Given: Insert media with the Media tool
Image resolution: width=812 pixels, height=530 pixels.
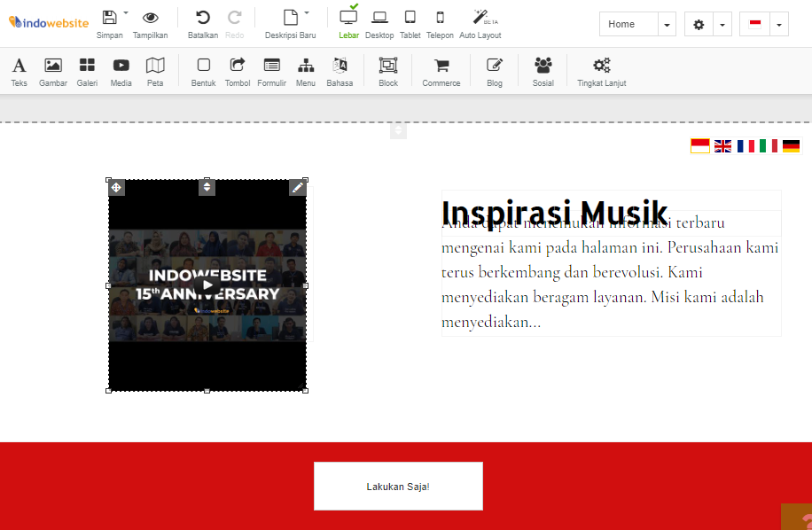Looking at the screenshot, I should [121, 70].
